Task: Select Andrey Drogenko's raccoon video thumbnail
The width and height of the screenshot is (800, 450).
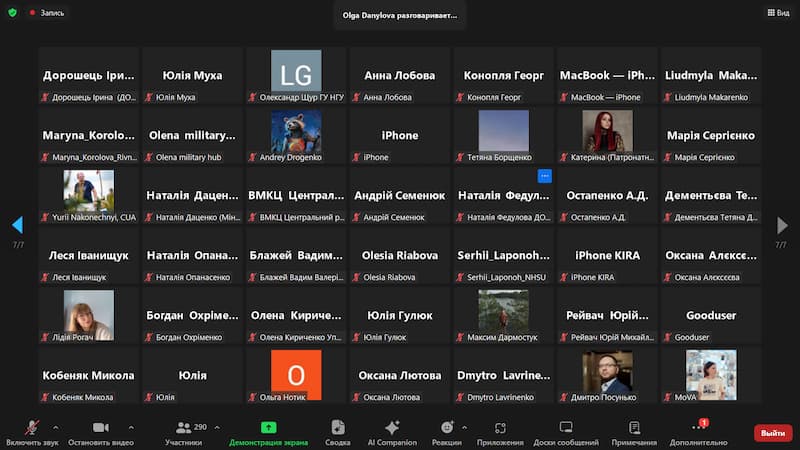Action: pos(296,130)
